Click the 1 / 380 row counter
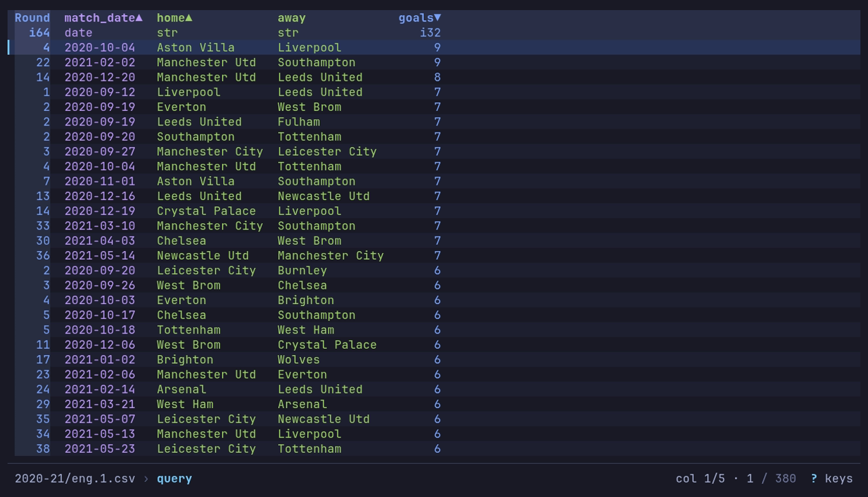 pos(771,479)
